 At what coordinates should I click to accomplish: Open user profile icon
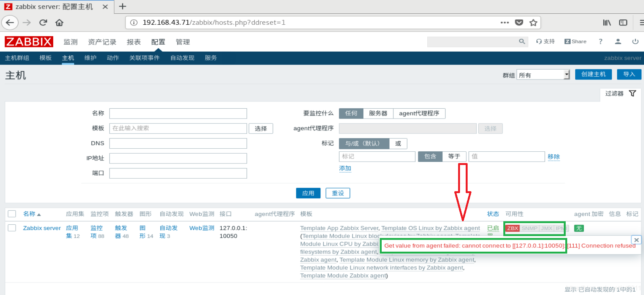[x=618, y=41]
